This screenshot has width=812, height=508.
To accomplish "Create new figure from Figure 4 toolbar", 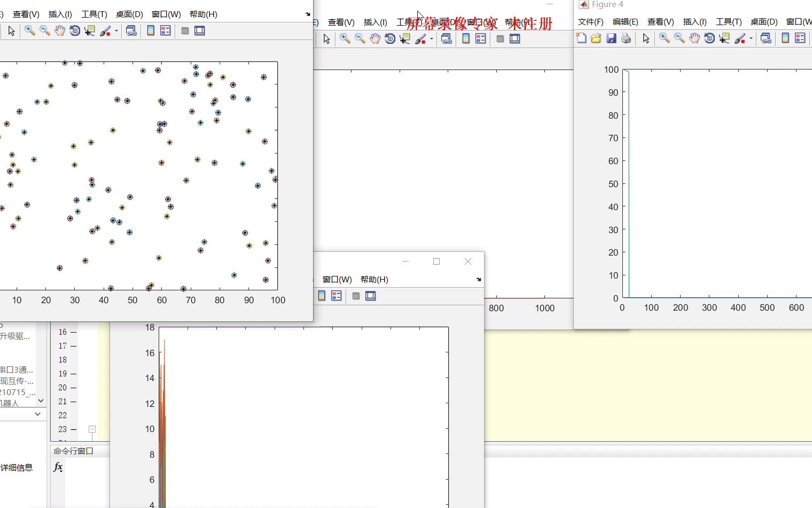I will coord(581,38).
